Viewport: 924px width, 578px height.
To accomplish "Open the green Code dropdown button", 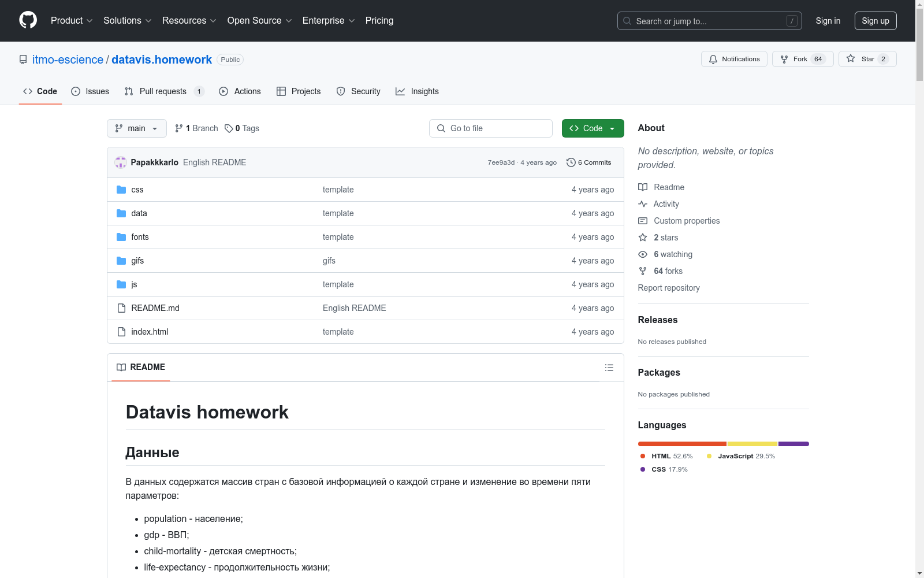I will coord(593,128).
